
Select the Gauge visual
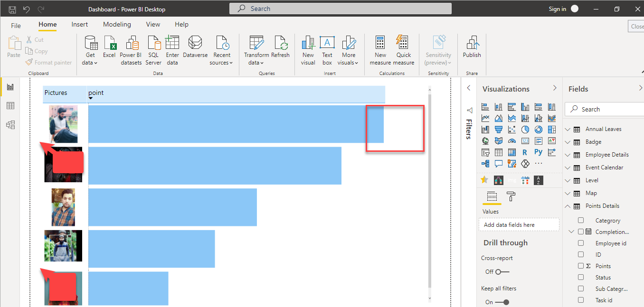[512, 141]
